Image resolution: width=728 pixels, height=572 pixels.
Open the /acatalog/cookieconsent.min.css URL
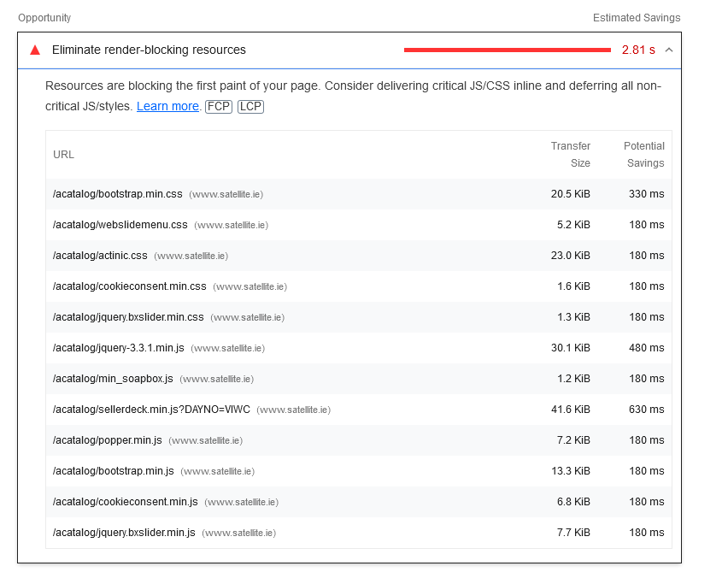(x=130, y=286)
